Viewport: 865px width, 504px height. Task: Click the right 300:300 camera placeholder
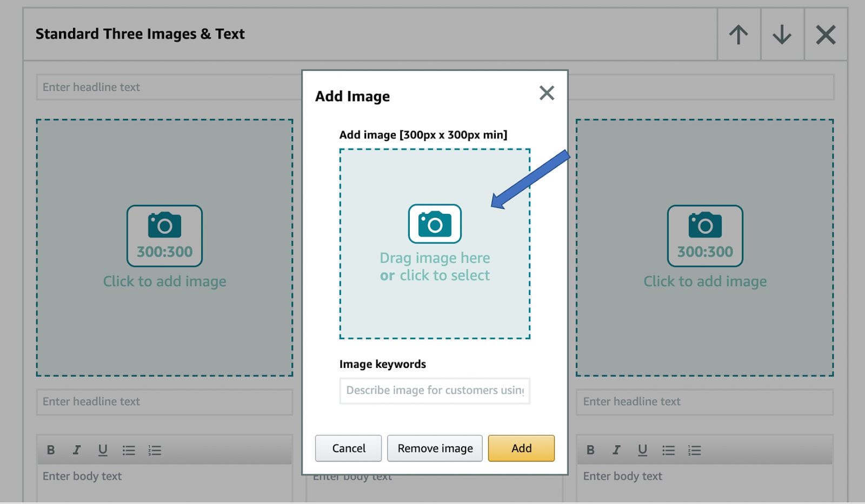(x=705, y=236)
